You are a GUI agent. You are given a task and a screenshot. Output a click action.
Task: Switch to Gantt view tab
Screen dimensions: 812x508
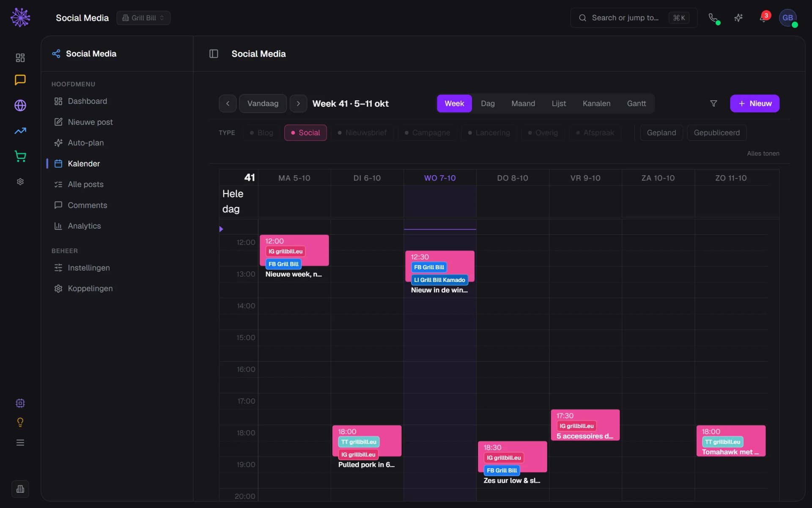pos(636,103)
